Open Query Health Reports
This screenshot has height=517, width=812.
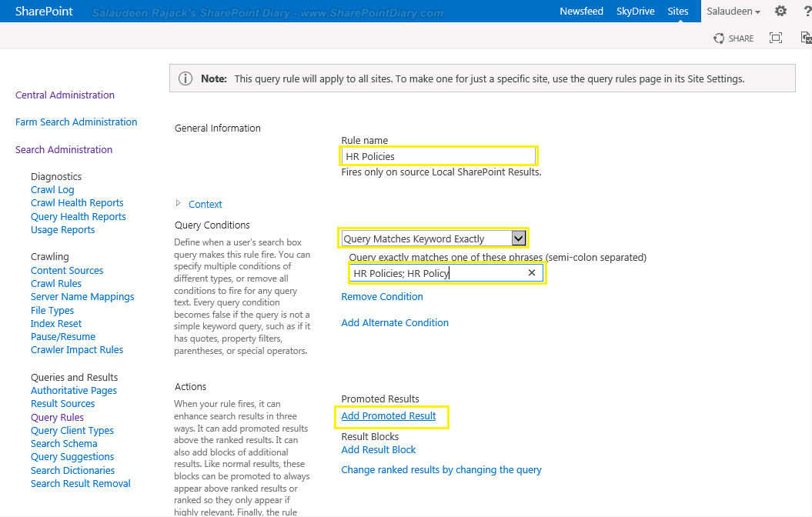pos(79,216)
